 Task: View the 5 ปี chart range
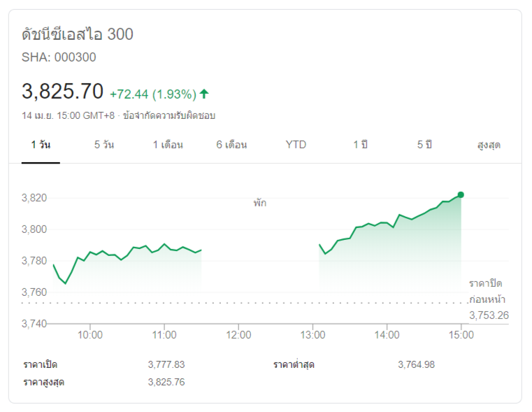[x=424, y=145]
